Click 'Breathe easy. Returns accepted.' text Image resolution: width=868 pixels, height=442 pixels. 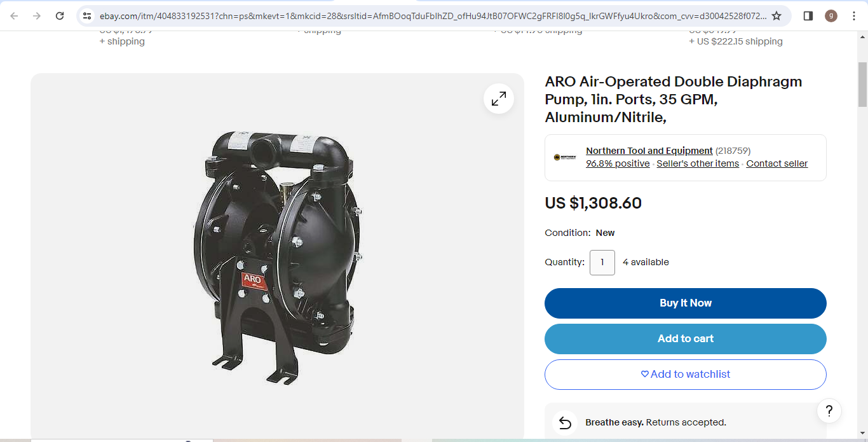pos(656,422)
